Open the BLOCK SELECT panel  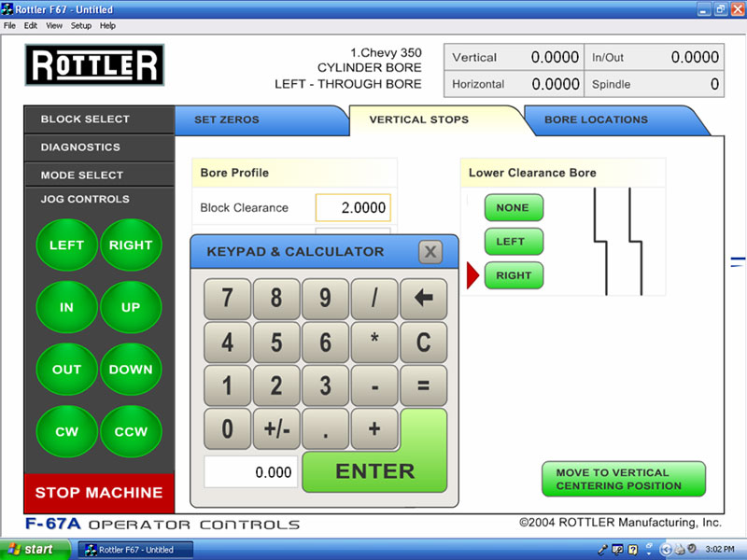coord(86,119)
